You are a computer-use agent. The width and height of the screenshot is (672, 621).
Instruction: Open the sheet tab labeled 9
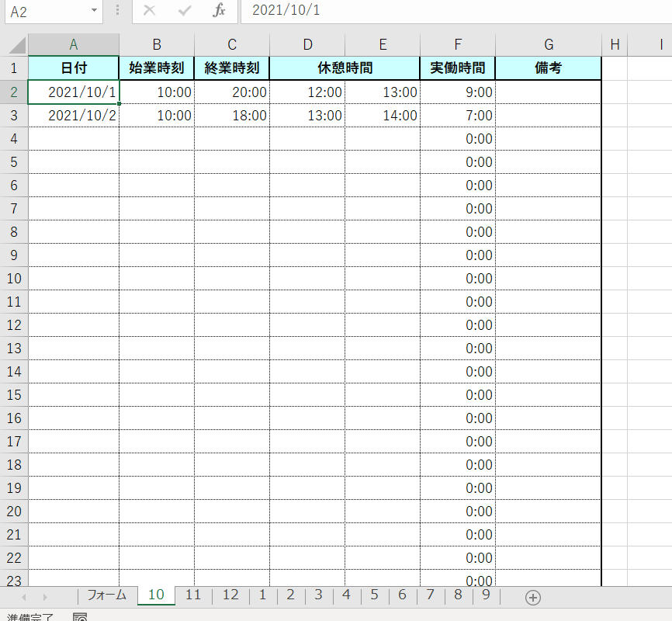pyautogui.click(x=485, y=596)
